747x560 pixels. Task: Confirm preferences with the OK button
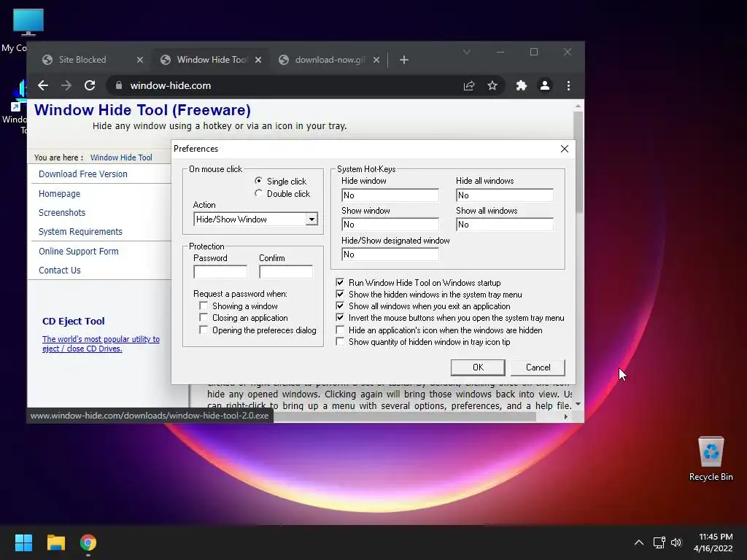(x=478, y=367)
